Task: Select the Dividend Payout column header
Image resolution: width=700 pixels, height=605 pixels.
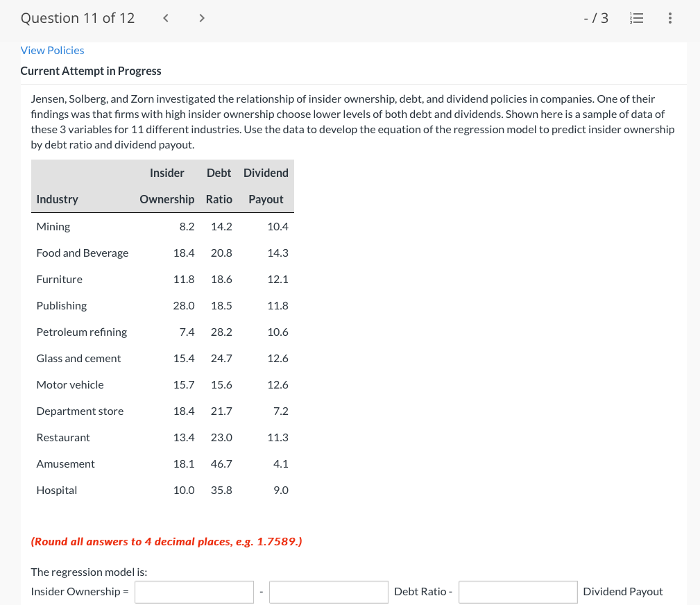Action: point(266,186)
